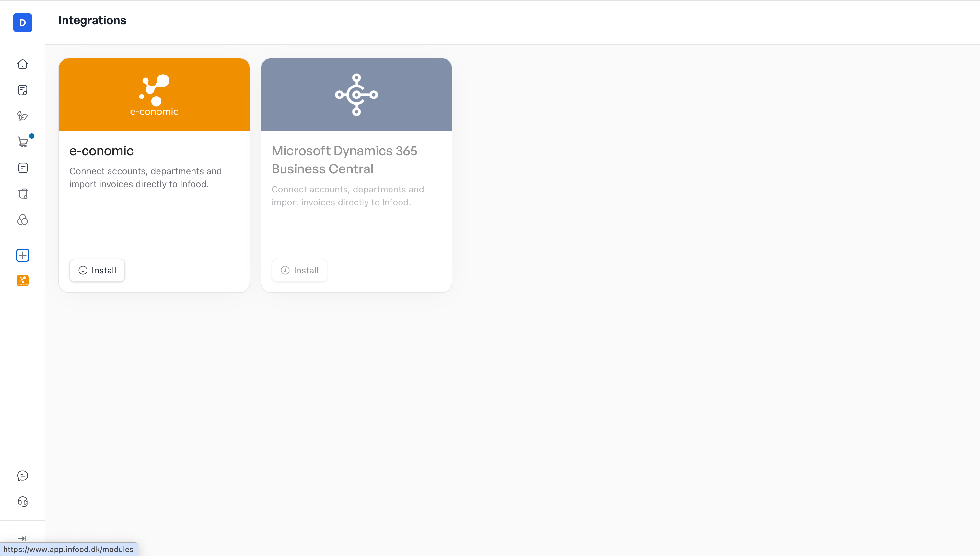Viewport: 980px width, 556px height.
Task: Click the Microsoft Dynamics 365 title text
Action: [344, 160]
